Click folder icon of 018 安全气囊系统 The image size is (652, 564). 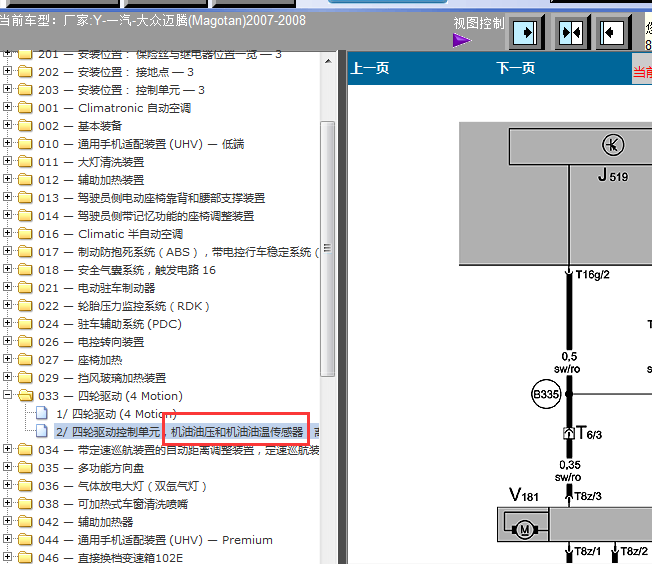point(25,270)
